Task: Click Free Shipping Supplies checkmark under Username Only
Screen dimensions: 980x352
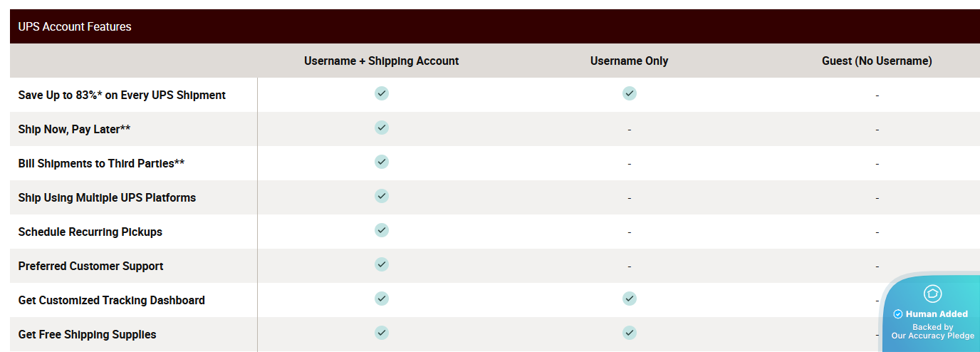Action: 629,333
